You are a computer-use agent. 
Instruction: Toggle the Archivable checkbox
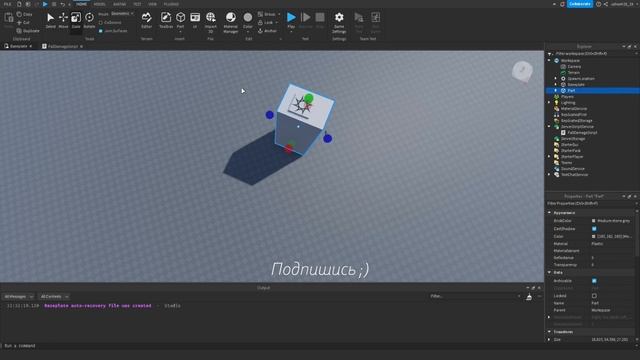(x=594, y=281)
